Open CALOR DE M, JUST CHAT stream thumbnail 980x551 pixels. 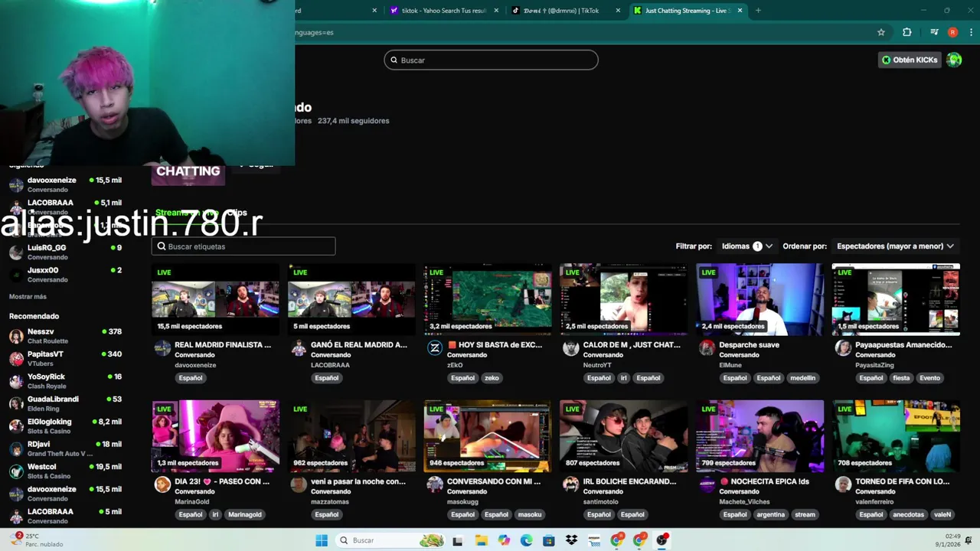click(624, 299)
